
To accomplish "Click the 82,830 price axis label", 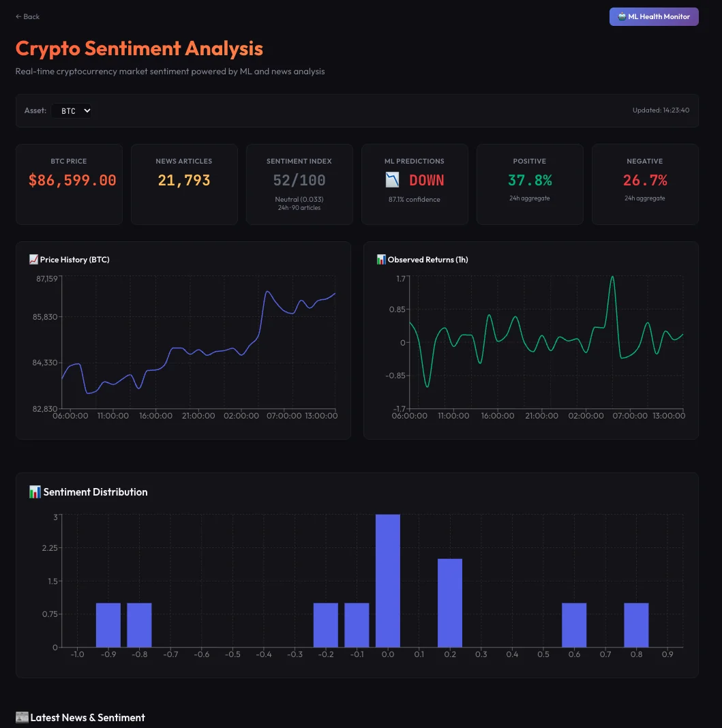I will pos(44,409).
